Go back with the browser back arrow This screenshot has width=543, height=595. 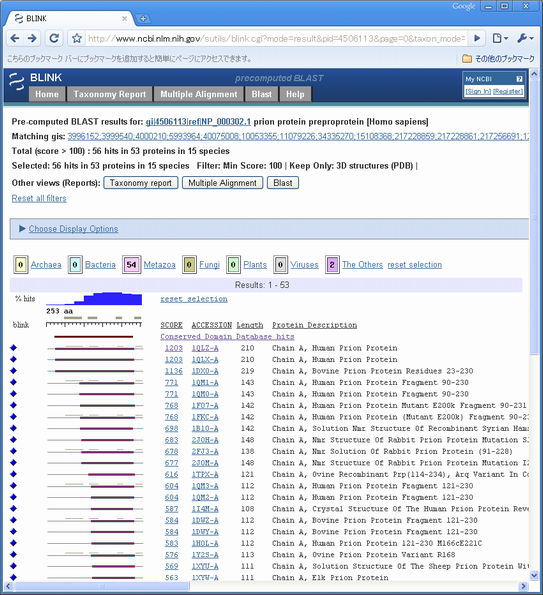(15, 38)
